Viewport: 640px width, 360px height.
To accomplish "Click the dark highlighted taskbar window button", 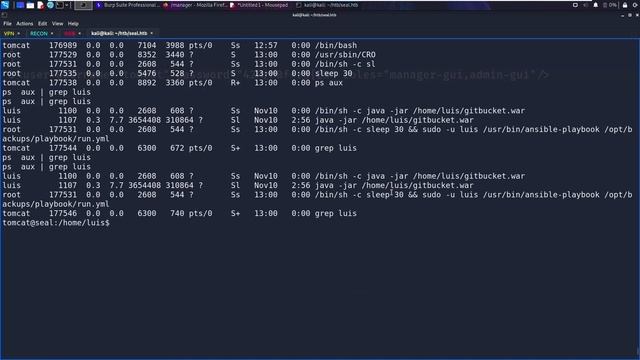I will click(x=83, y=5).
